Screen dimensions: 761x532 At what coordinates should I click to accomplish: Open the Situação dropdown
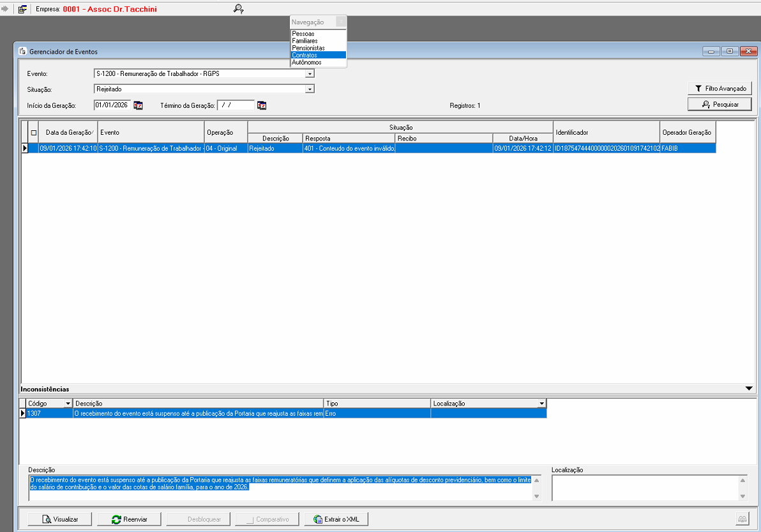click(x=310, y=89)
